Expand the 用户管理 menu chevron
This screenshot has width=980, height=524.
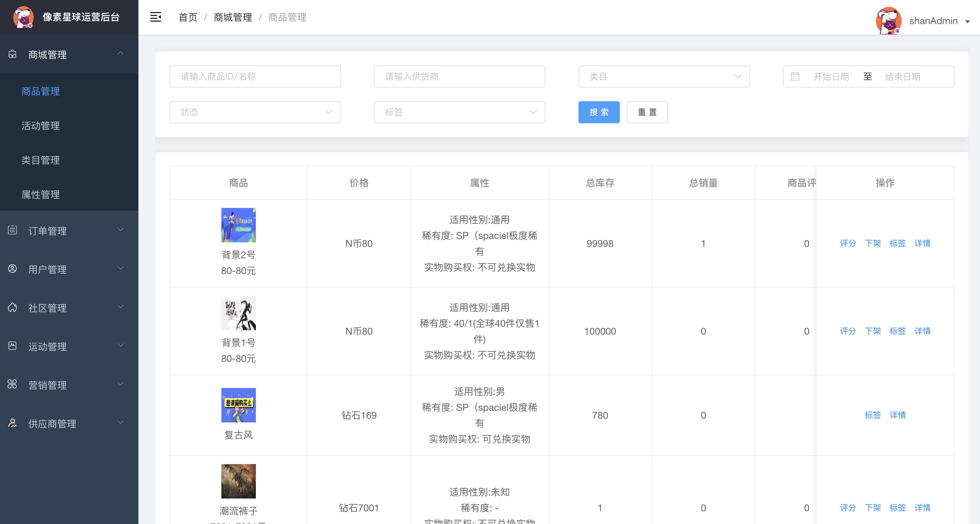(121, 268)
